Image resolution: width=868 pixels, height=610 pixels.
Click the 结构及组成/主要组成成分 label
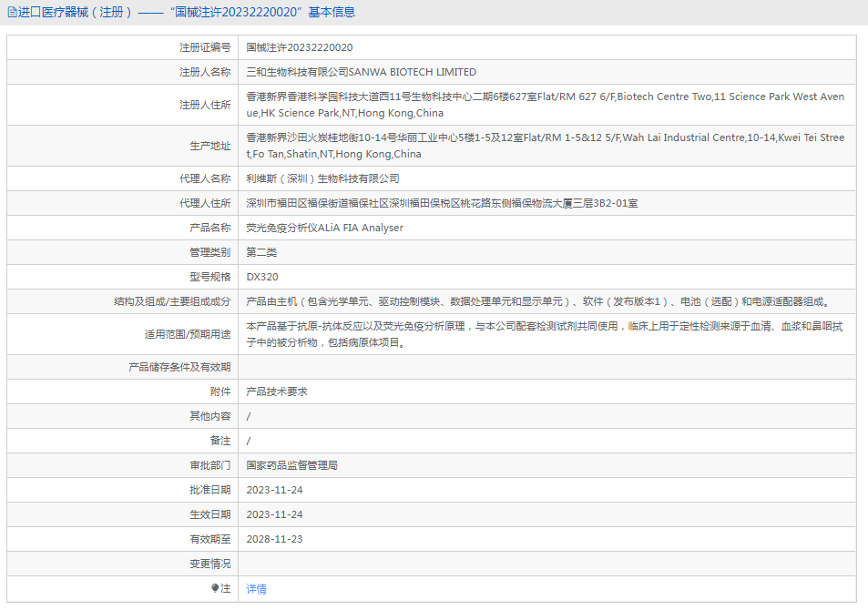[172, 301]
